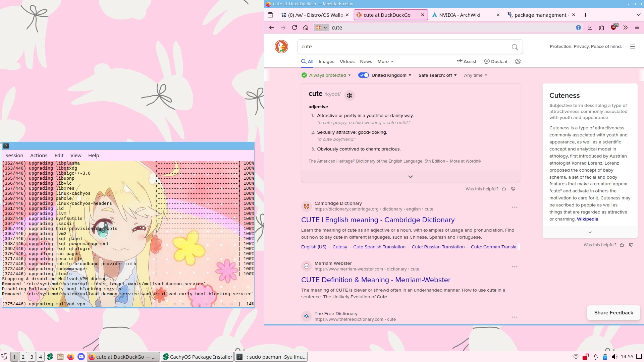
Task: Click the Share Feedback button
Action: coord(614,313)
